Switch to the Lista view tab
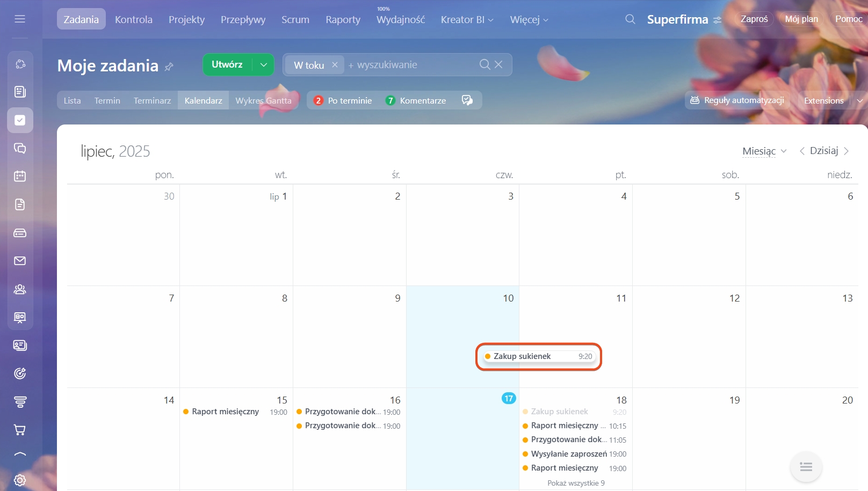 72,100
